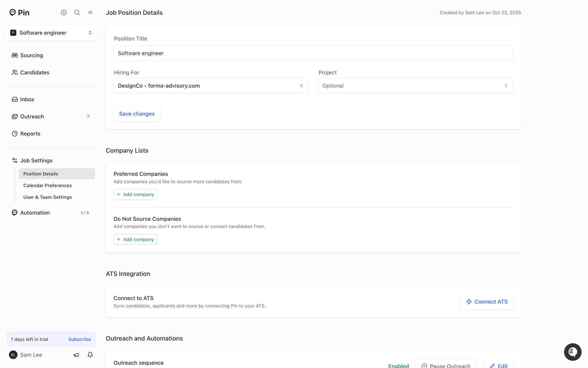
Task: Click the Outreach mail icon
Action: click(15, 117)
